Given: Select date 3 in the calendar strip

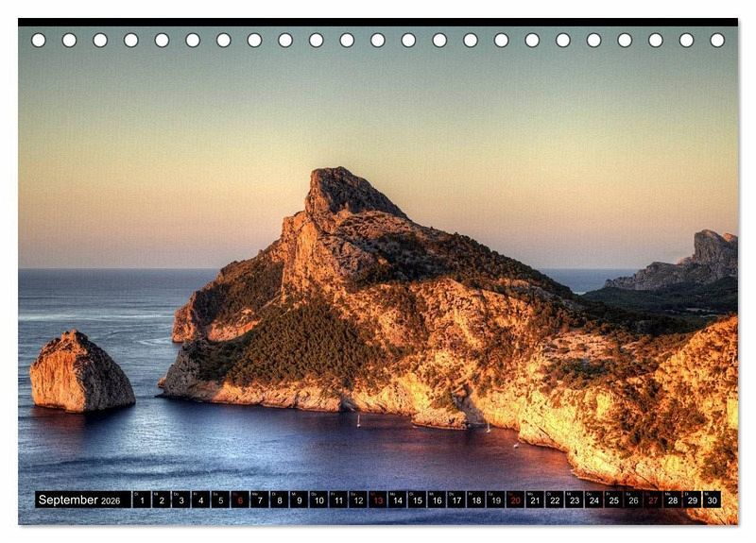Looking at the screenshot, I should [181, 500].
